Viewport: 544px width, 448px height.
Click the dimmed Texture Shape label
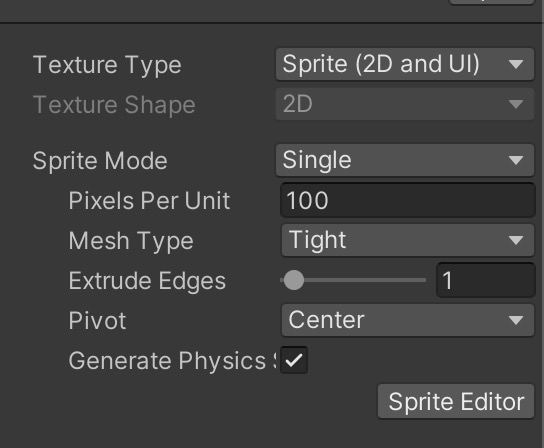point(114,104)
